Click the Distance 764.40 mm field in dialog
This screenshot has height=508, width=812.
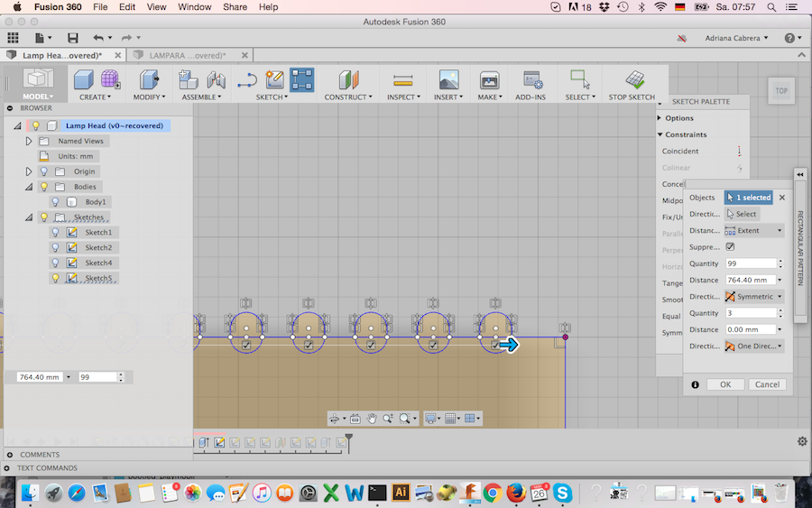[x=751, y=280]
